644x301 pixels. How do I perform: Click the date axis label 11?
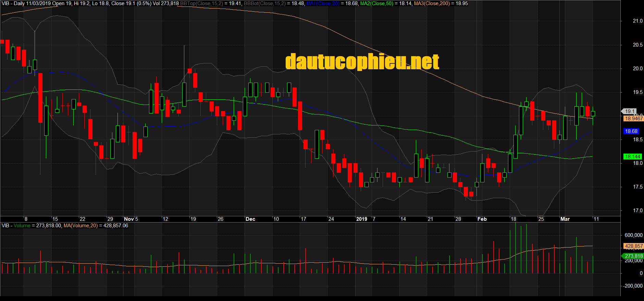[596, 219]
